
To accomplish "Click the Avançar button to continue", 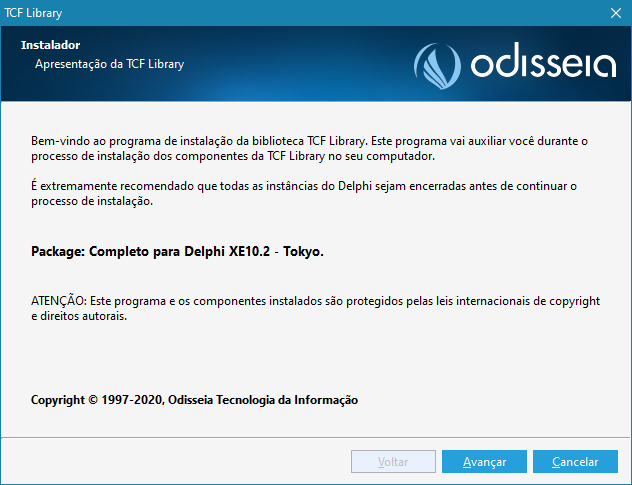I will (x=484, y=461).
